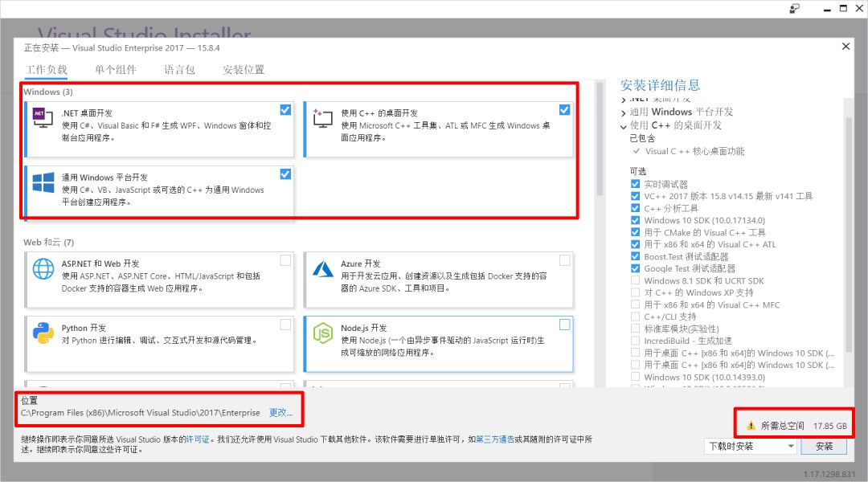Check Windows 10 SDK (10.0.14393.0) option
The height and width of the screenshot is (482, 868).
coord(635,377)
